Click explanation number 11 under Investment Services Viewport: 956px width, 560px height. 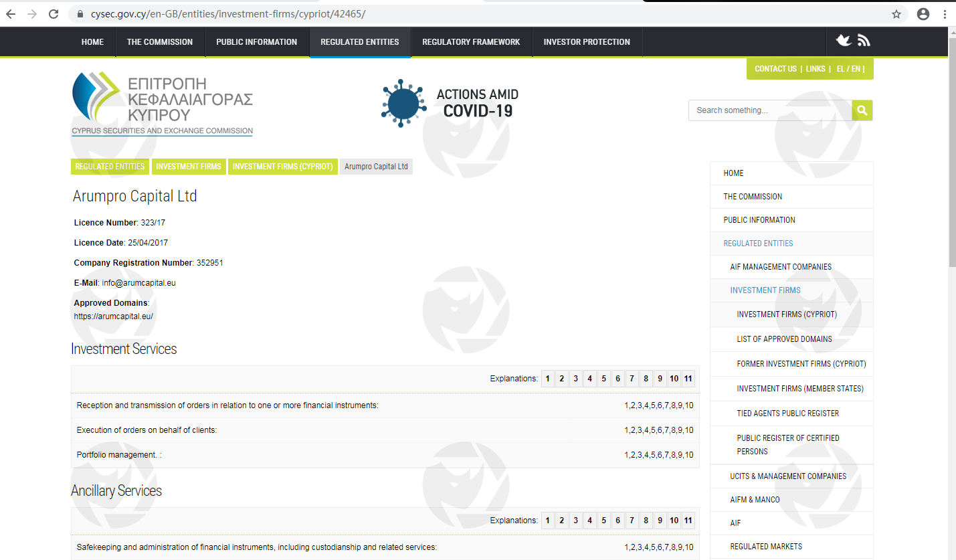688,379
